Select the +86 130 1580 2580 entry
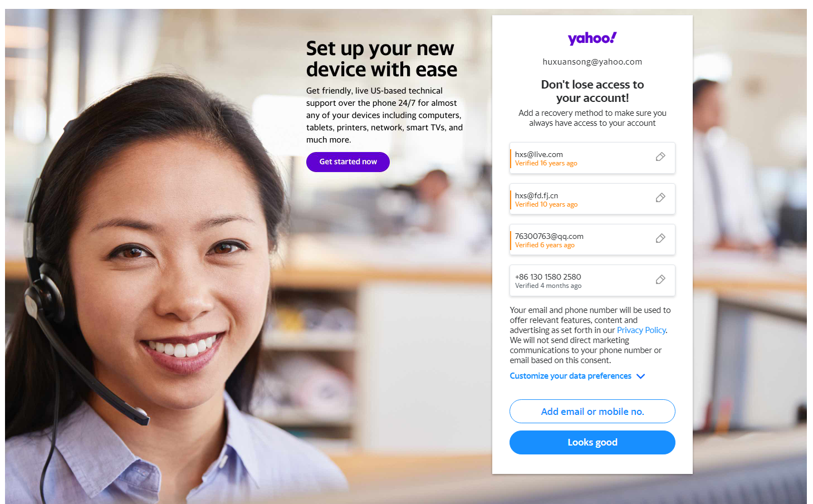This screenshot has height=504, width=813. point(592,280)
